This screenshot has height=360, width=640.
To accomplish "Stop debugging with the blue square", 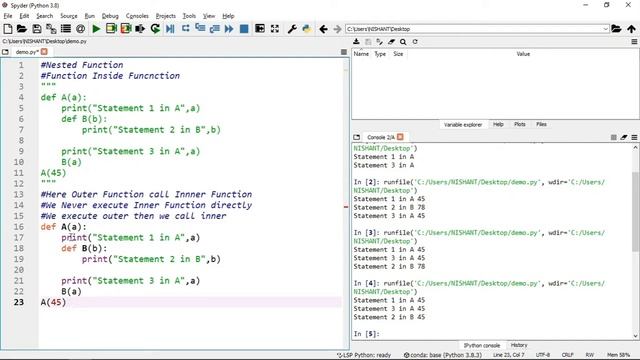I will [x=244, y=29].
